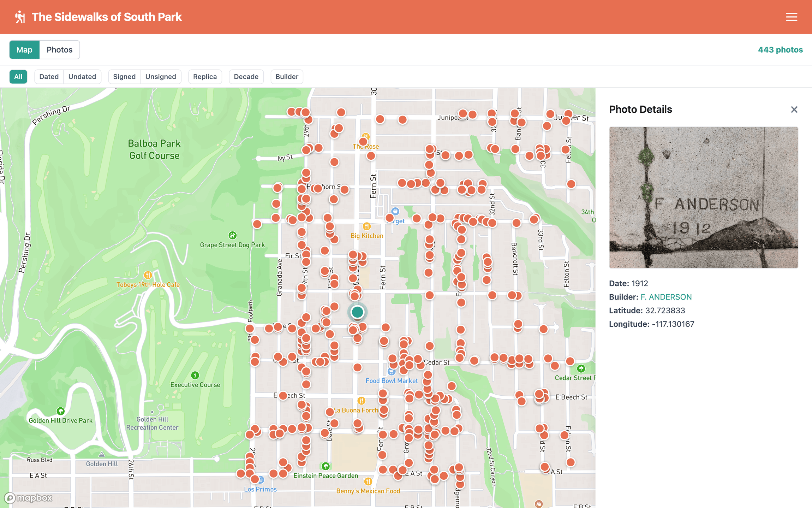Filter by Undated photos
812x508 pixels.
(x=82, y=77)
